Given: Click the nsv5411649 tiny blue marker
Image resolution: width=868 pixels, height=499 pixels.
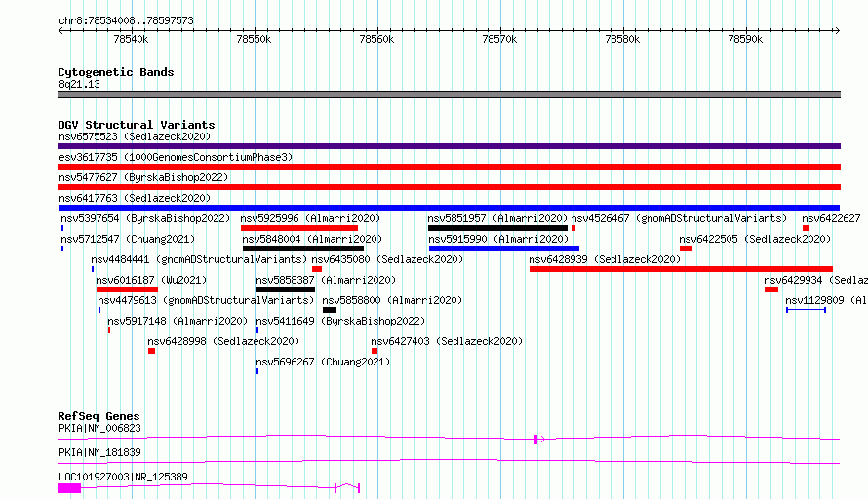Looking at the screenshot, I should (x=257, y=330).
